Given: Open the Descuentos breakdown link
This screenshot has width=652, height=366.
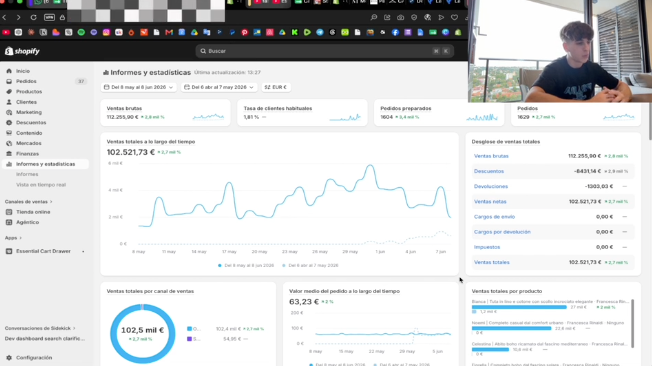Looking at the screenshot, I should click(x=489, y=171).
